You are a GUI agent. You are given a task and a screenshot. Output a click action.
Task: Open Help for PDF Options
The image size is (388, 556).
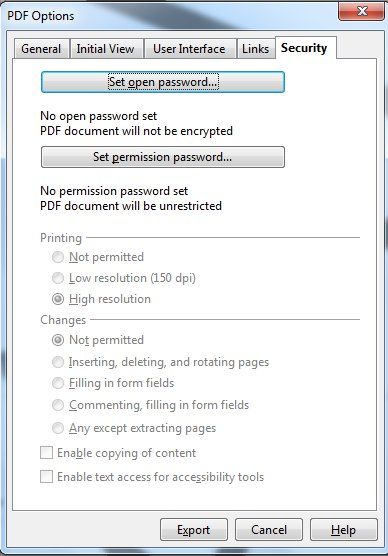click(344, 530)
